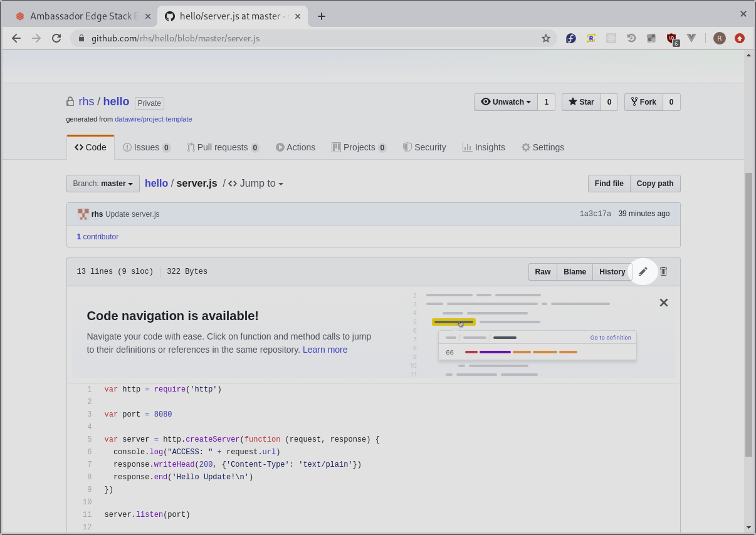Open a new browser tab
Image resolution: width=756 pixels, height=535 pixels.
[x=322, y=16]
